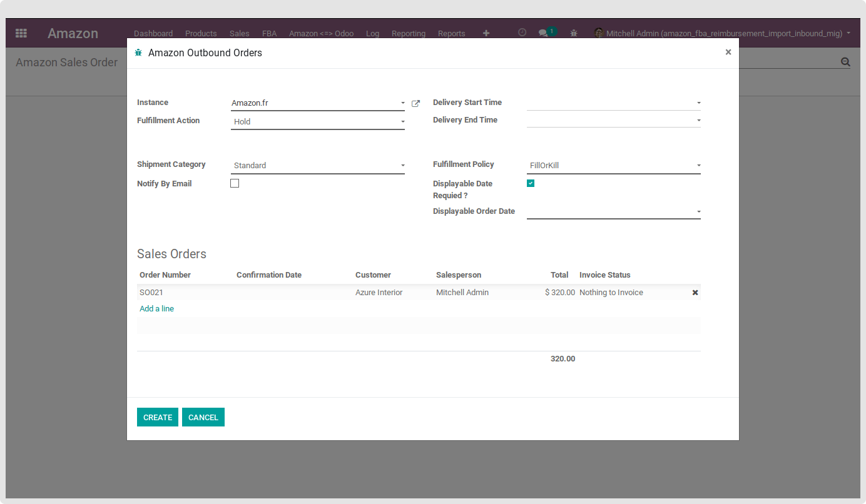Expand the Fulfillment Policy dropdown
Viewport: 866px width, 504px height.
click(x=613, y=166)
